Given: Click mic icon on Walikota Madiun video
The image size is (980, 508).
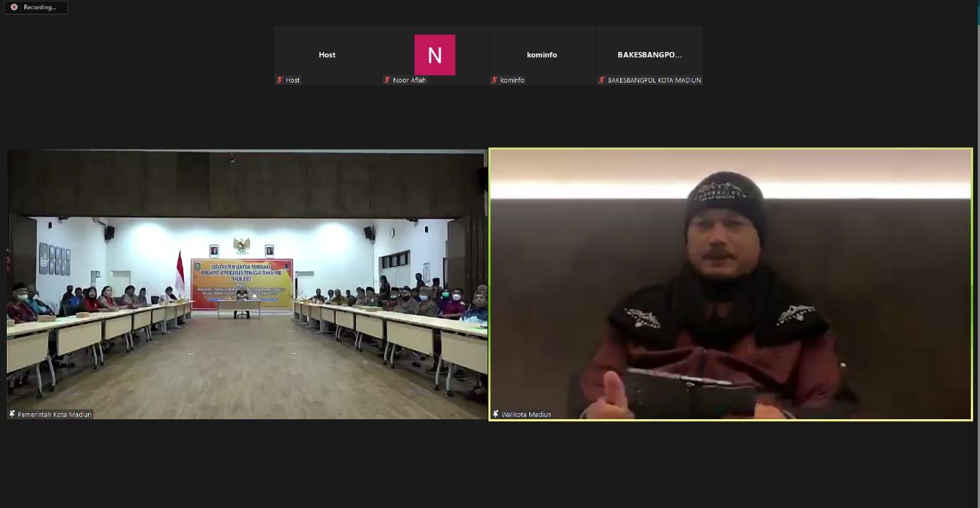Looking at the screenshot, I should click(495, 414).
